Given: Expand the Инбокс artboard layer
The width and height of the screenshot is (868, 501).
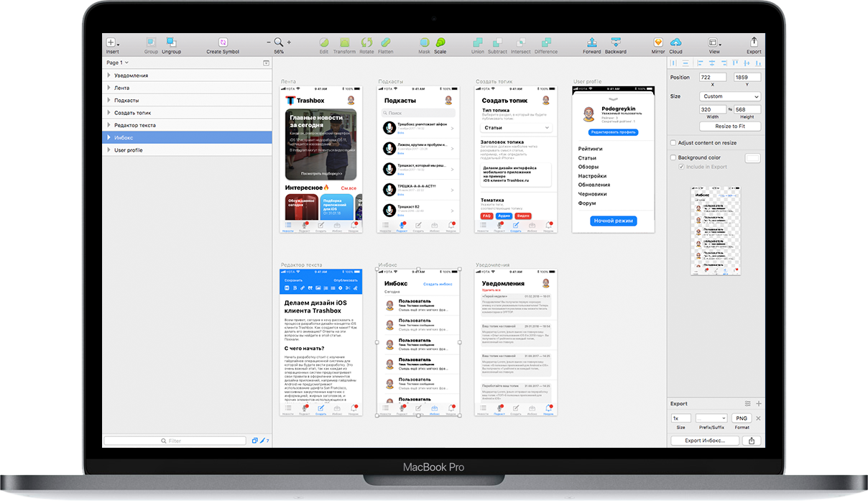Looking at the screenshot, I should point(109,137).
